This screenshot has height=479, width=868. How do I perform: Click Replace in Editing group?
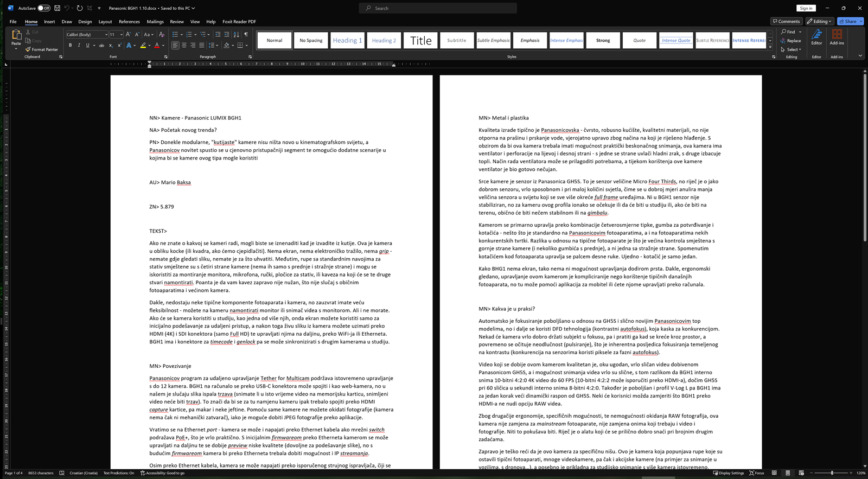(x=791, y=41)
